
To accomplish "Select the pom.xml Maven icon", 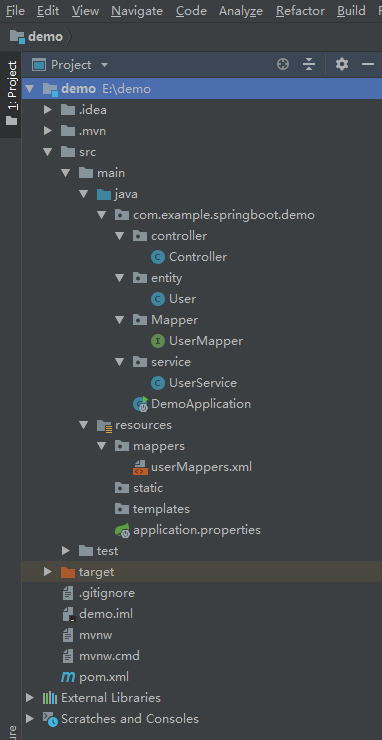I will click(68, 677).
